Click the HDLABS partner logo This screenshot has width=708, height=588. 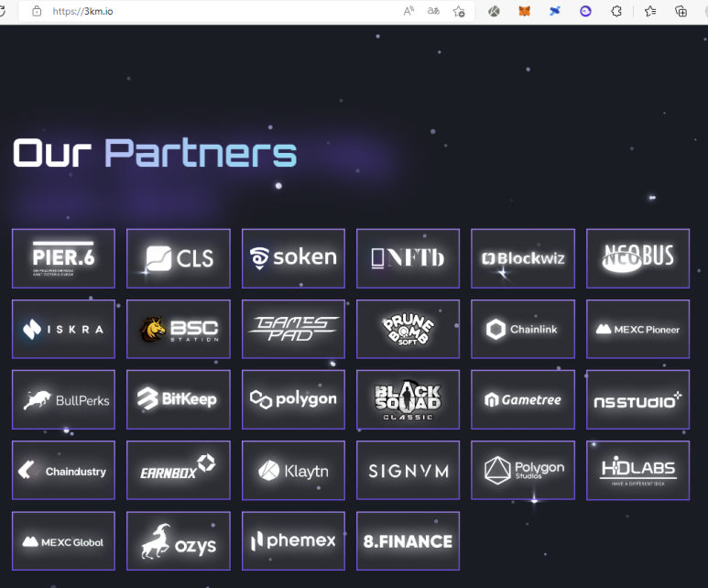click(x=637, y=470)
